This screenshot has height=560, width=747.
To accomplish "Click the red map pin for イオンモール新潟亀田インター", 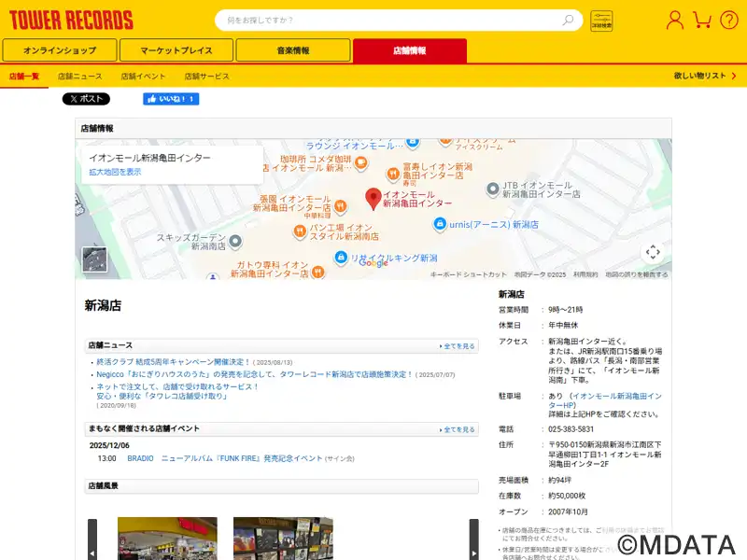I will pos(373,199).
